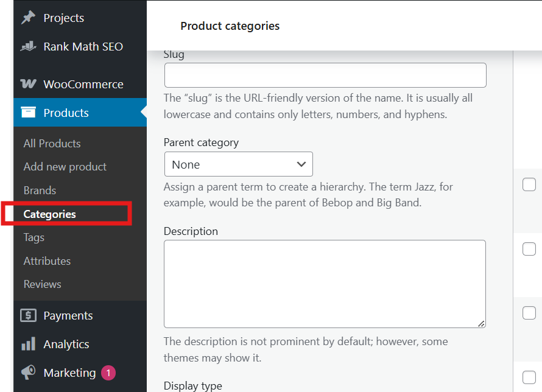Focus the Description text area
The height and width of the screenshot is (392, 542).
tap(325, 284)
